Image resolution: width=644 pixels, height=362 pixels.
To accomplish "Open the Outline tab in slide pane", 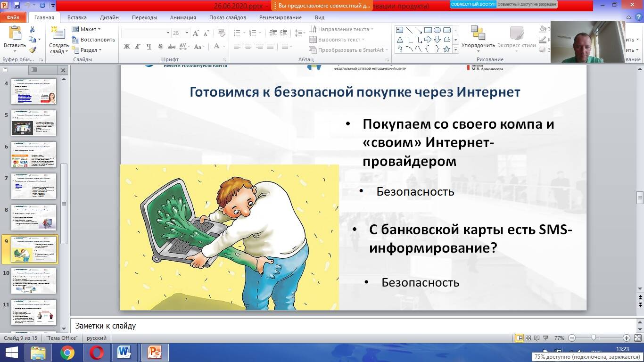I will tap(34, 70).
